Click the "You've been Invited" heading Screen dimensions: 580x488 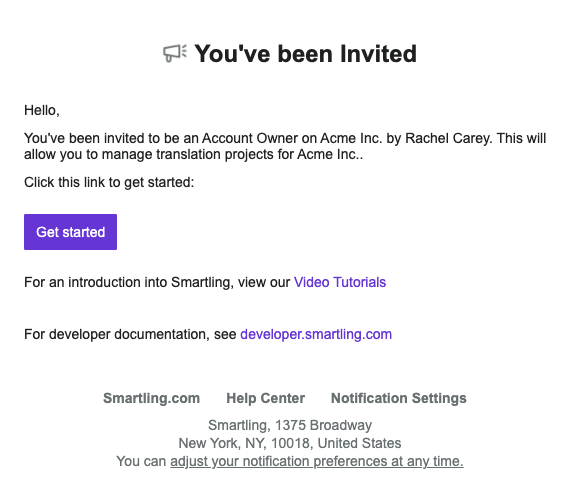(306, 54)
